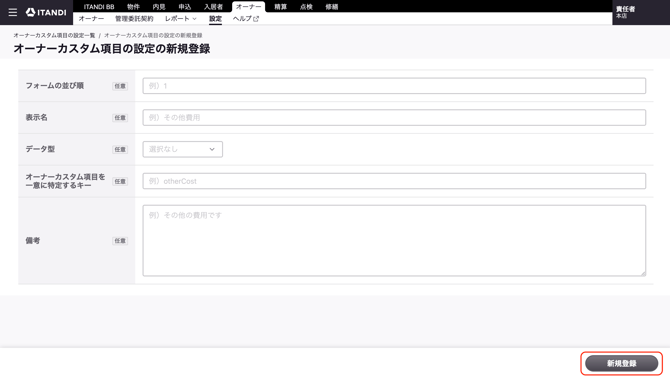Click the 任意 badge beside データ型
Viewport: 670px width, 378px height.
point(120,149)
